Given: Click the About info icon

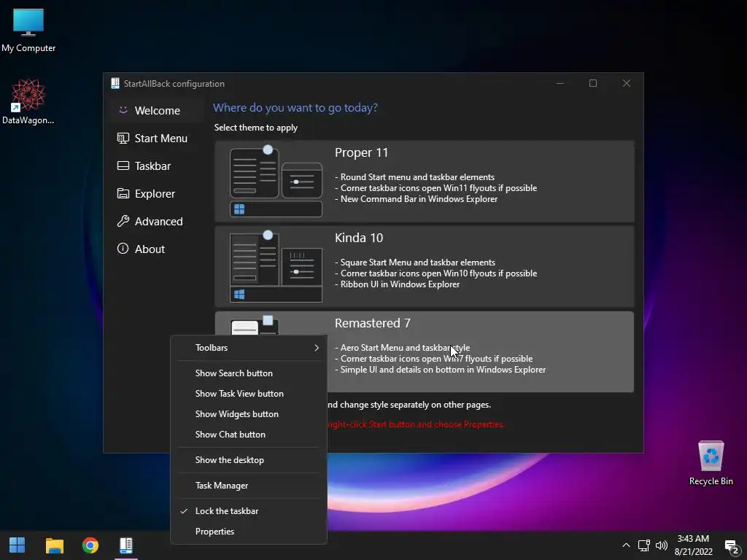Looking at the screenshot, I should tap(123, 249).
